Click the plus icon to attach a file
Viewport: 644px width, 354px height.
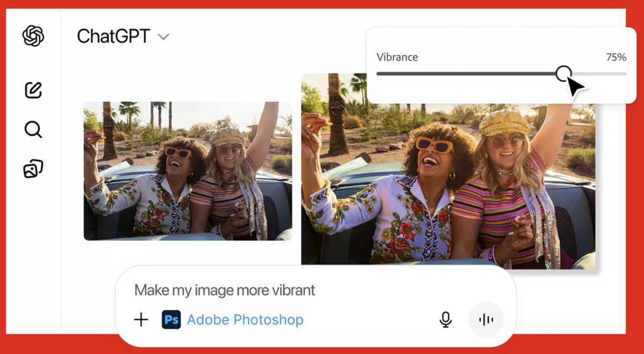[141, 319]
